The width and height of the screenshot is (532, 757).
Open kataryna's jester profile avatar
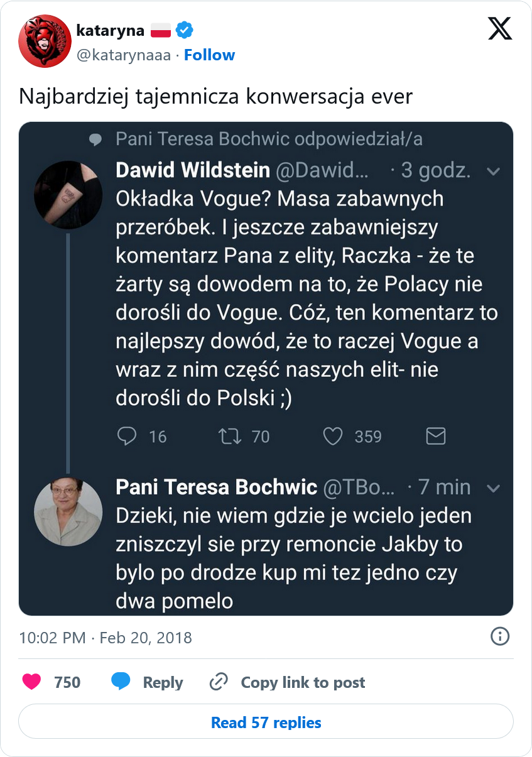(45, 41)
